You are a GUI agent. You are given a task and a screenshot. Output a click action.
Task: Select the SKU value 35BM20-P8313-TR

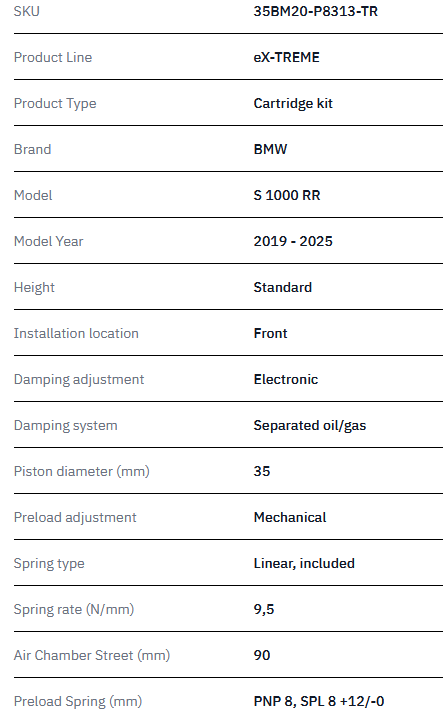coord(316,11)
